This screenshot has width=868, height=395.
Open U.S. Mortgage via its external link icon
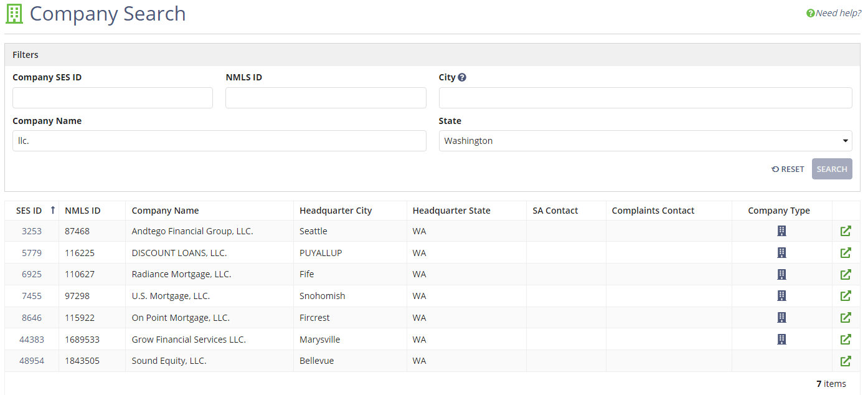click(x=846, y=295)
